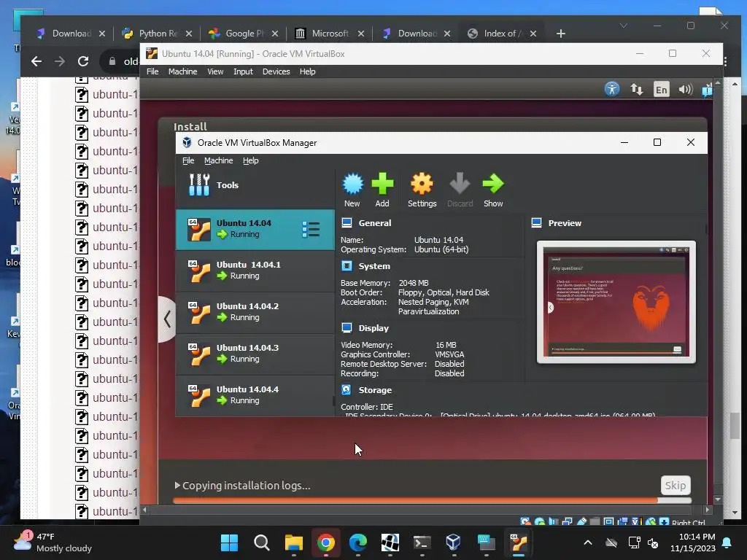Click VM window vertical scrollbar down arrow
747x560 pixels.
coord(718,500)
